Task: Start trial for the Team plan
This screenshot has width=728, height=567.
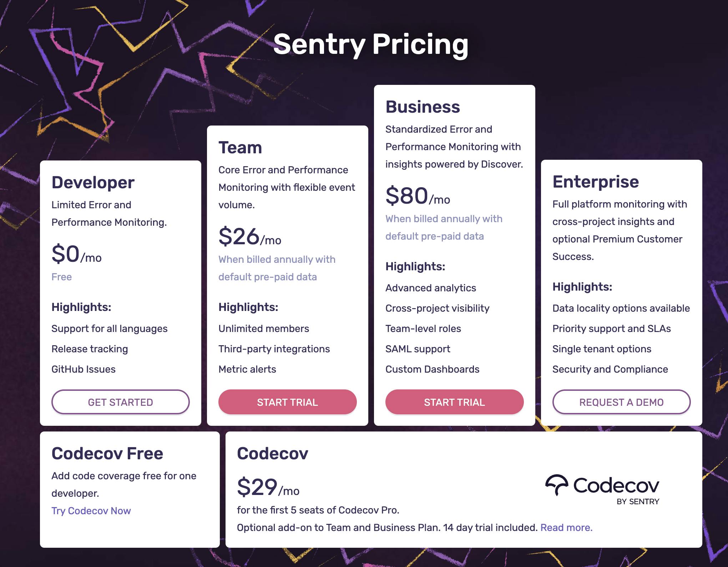Action: click(x=287, y=402)
